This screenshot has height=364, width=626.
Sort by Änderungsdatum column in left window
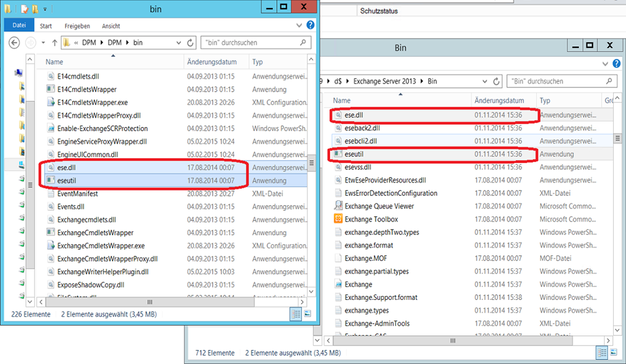point(212,62)
